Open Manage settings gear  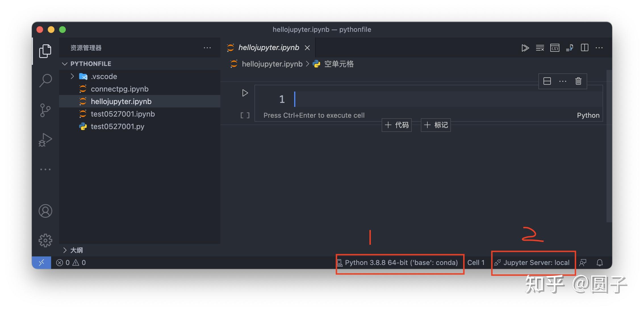tap(45, 240)
